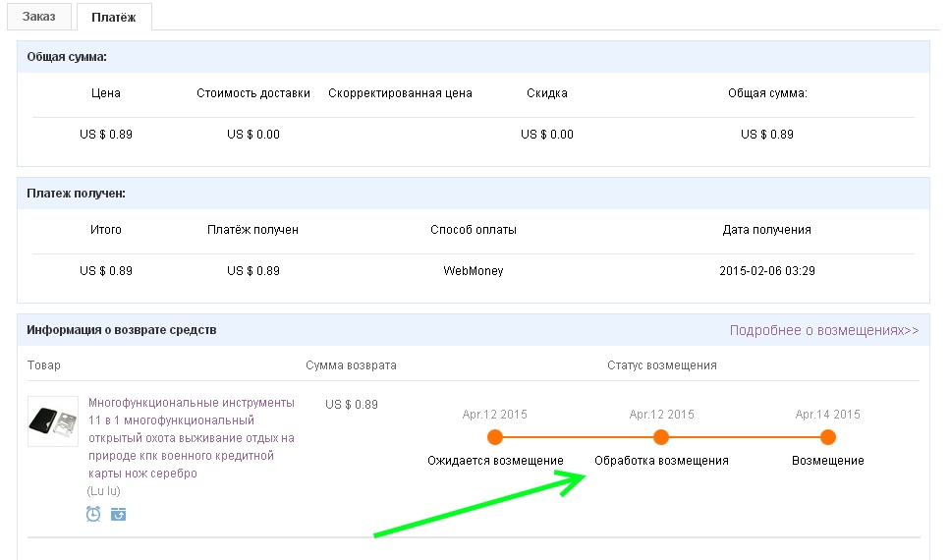Click date received 2015-02-06 03:29
The height and width of the screenshot is (560, 950).
click(x=767, y=271)
